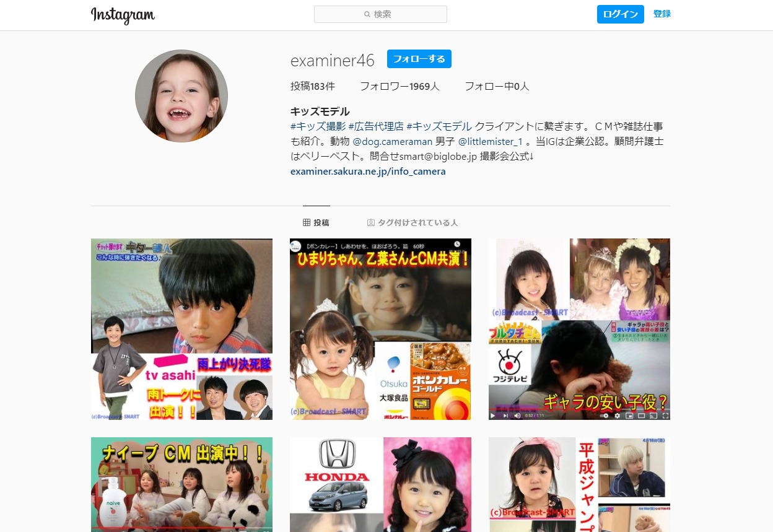Open examiner.sakura.ne.jp/info_camera link
The image size is (773, 532).
coord(368,172)
